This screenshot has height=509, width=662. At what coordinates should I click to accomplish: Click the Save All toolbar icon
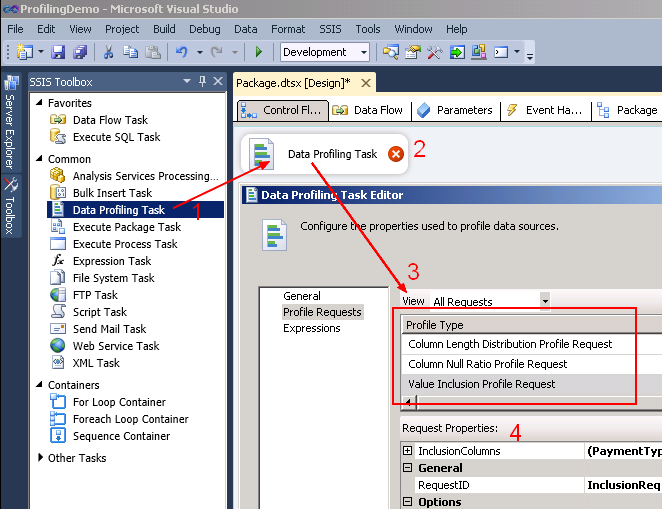(x=78, y=52)
